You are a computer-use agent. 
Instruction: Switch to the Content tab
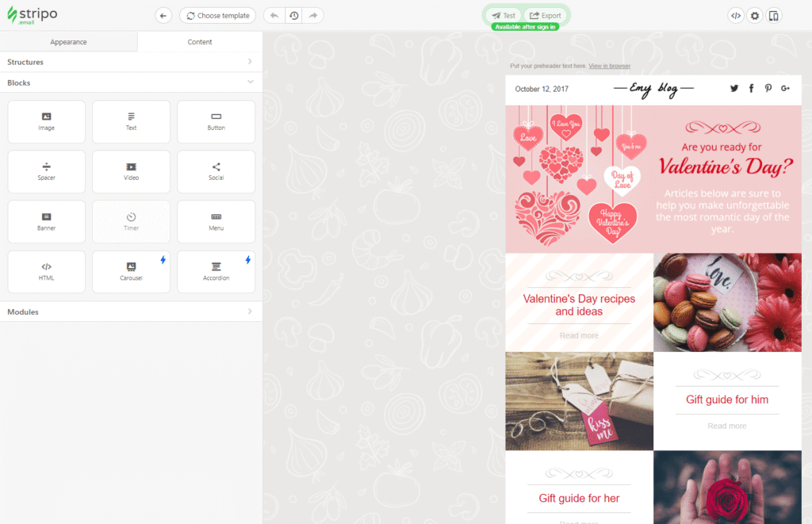coord(200,42)
